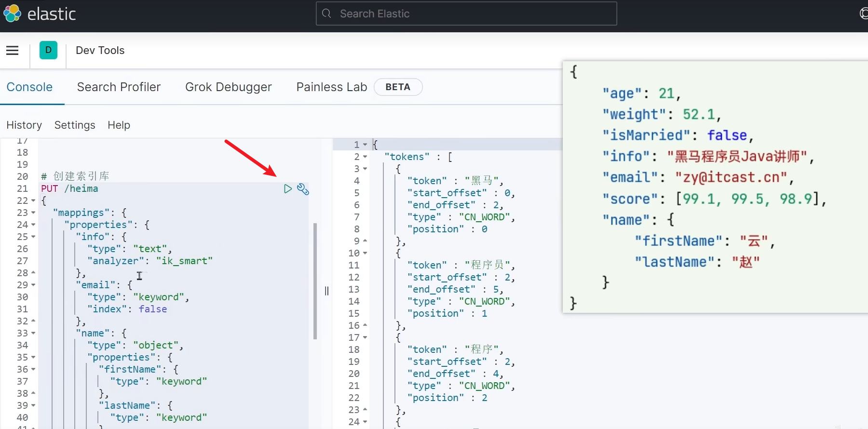
Task: Click the Dev Tools breadcrumb
Action: [x=100, y=50]
